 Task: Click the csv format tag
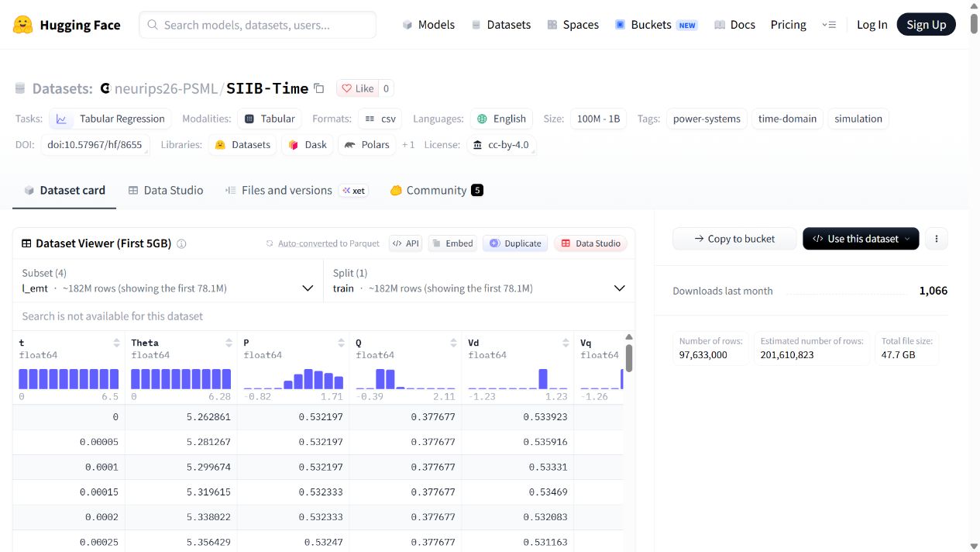pyautogui.click(x=380, y=119)
